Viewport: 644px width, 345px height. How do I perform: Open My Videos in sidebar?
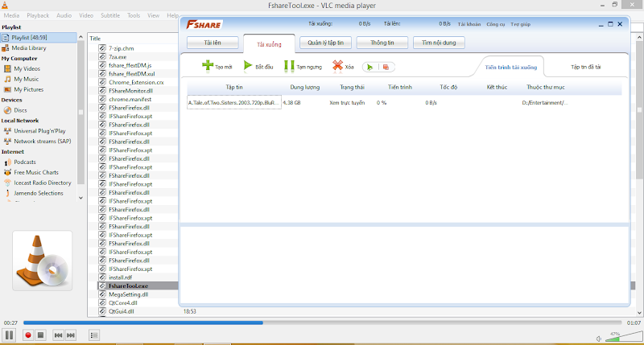pos(27,68)
